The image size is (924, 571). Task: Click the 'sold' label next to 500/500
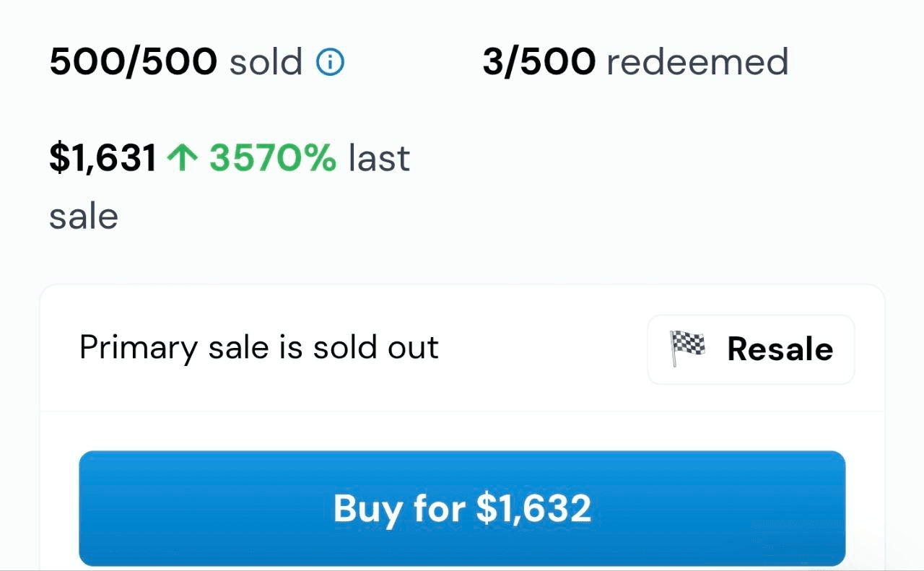tap(266, 63)
